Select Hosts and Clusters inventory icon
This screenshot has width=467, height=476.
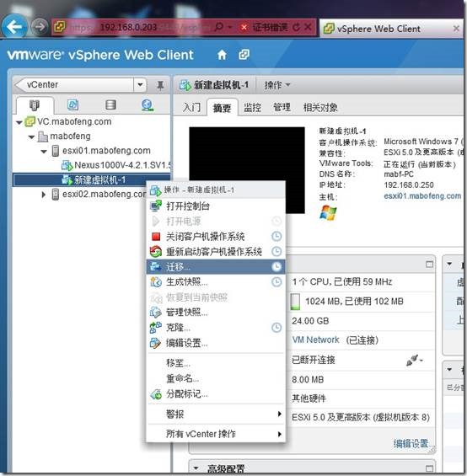tap(35, 105)
